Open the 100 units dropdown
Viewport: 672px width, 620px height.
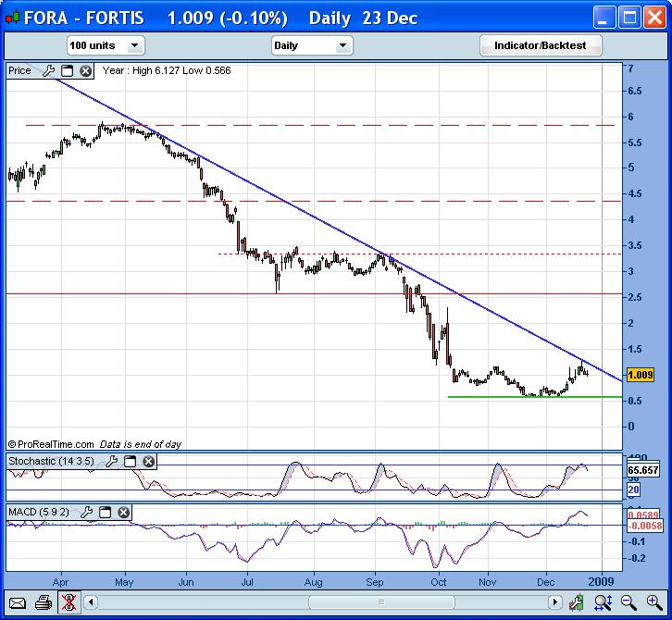(106, 45)
